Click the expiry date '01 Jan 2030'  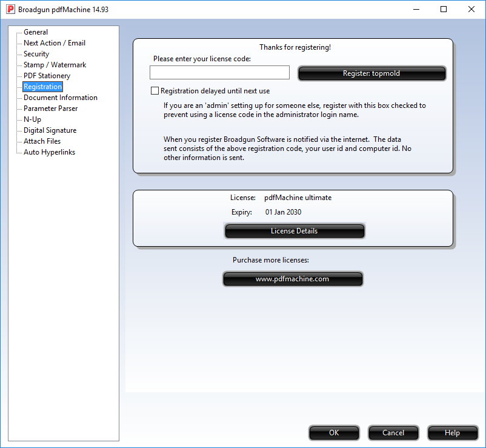point(283,212)
